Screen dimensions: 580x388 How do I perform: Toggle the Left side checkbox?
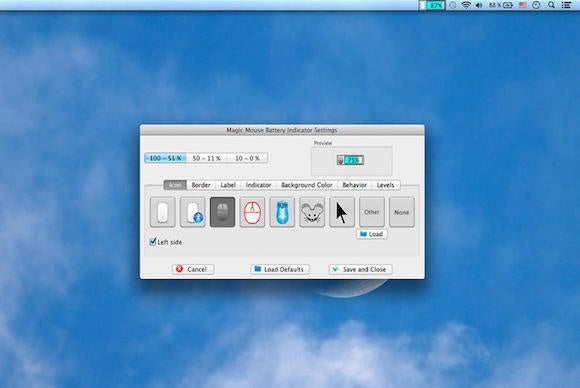pyautogui.click(x=153, y=242)
